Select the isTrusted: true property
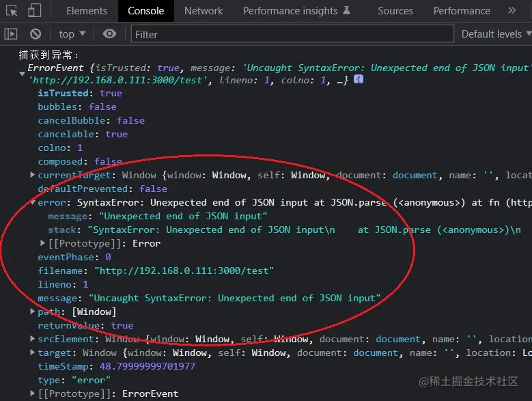Viewport: 532px width, 401px height. (x=80, y=94)
